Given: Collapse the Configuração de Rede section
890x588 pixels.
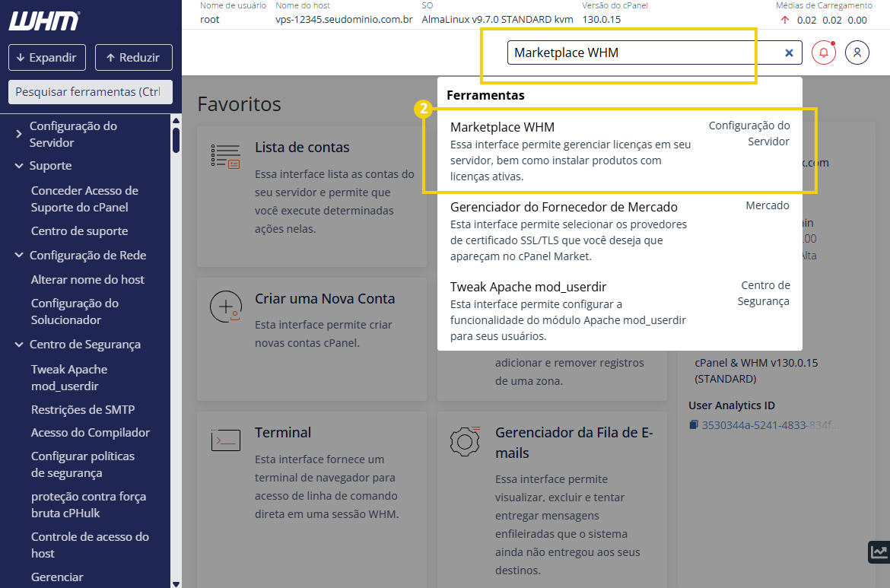Looking at the screenshot, I should click(17, 255).
